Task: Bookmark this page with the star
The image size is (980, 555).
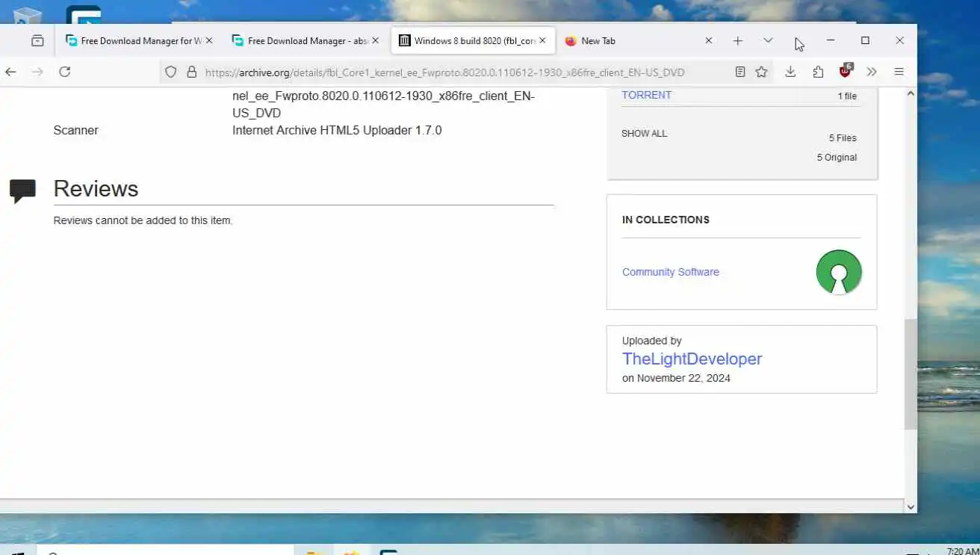Action: (x=761, y=72)
